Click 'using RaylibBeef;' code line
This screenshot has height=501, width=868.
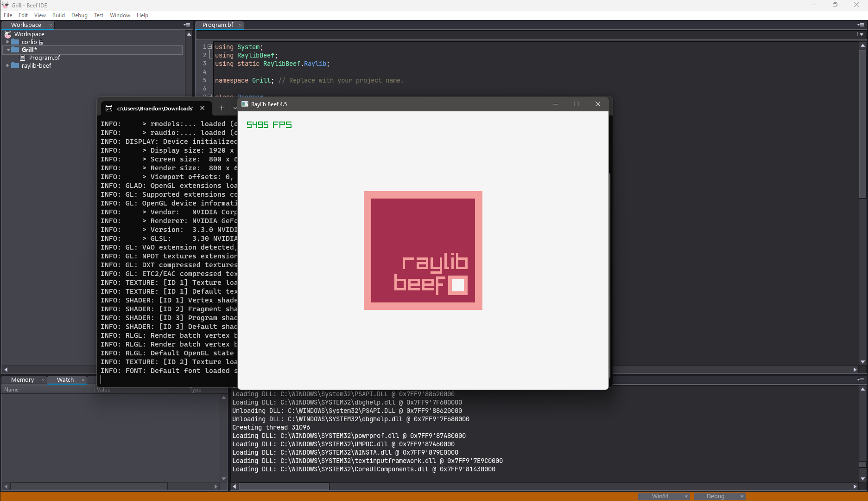(x=246, y=55)
